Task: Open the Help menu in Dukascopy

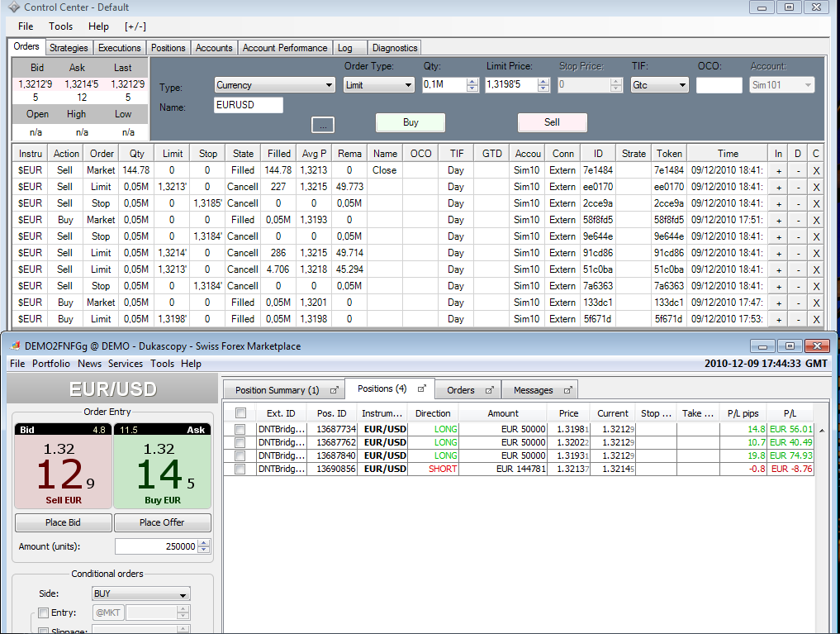Action: click(x=192, y=364)
